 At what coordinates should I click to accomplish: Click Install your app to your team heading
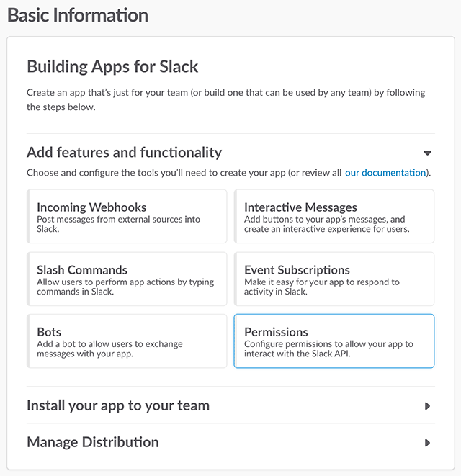click(x=118, y=405)
